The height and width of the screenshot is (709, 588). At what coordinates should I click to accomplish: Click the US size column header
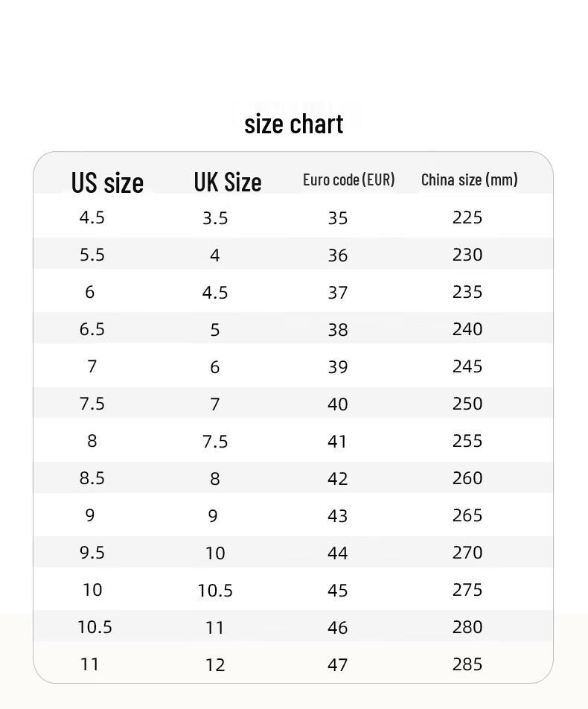coord(107,182)
